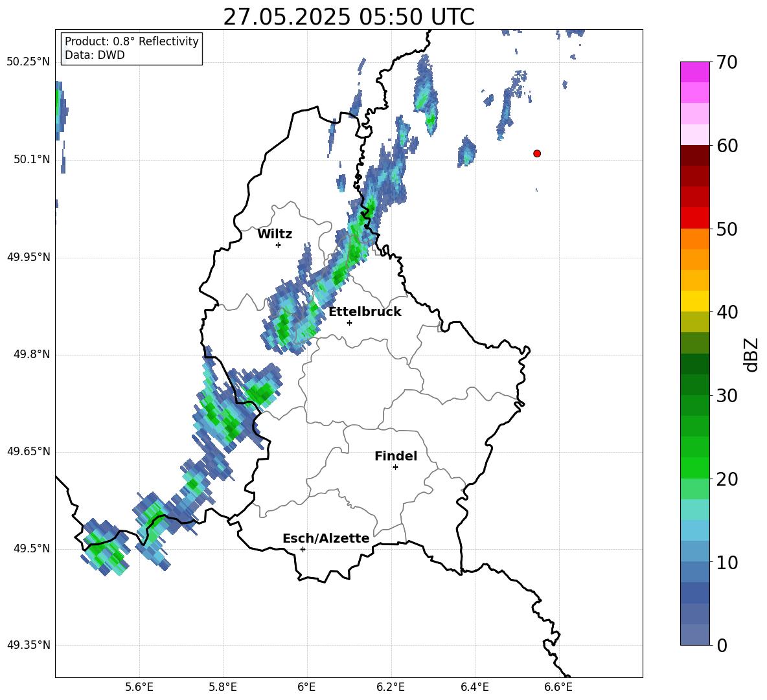Viewport: 767px width, 700px height.
Task: Click the 6°E longitude label
Action: (306, 687)
